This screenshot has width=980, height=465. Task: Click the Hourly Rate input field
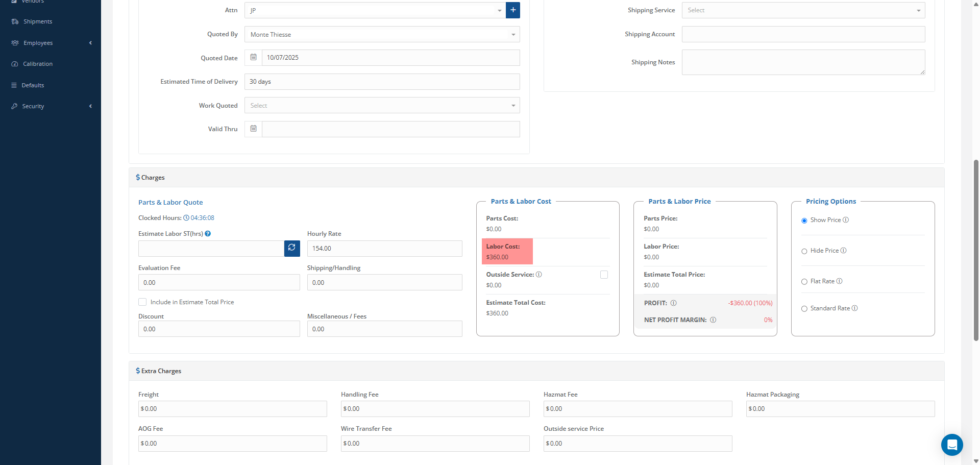pos(384,249)
